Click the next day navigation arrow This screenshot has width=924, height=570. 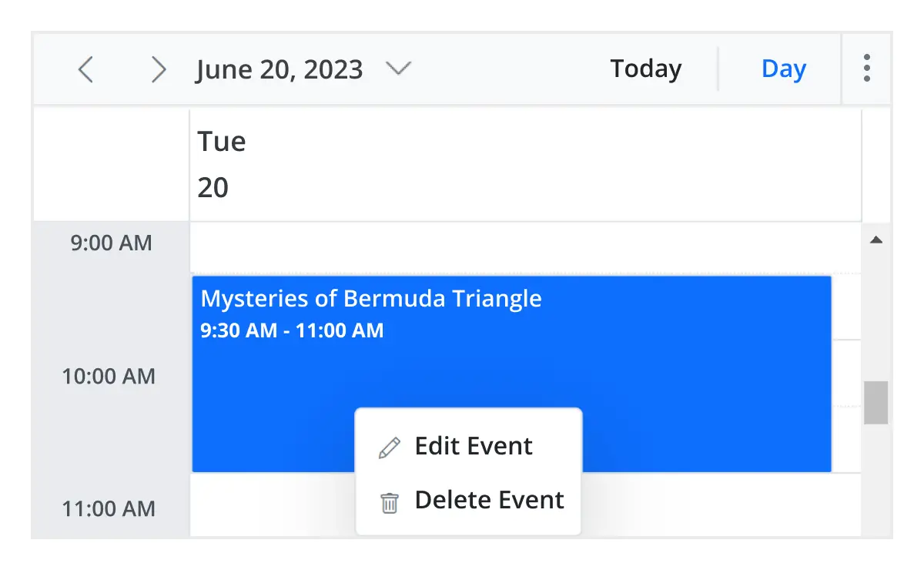pos(159,69)
